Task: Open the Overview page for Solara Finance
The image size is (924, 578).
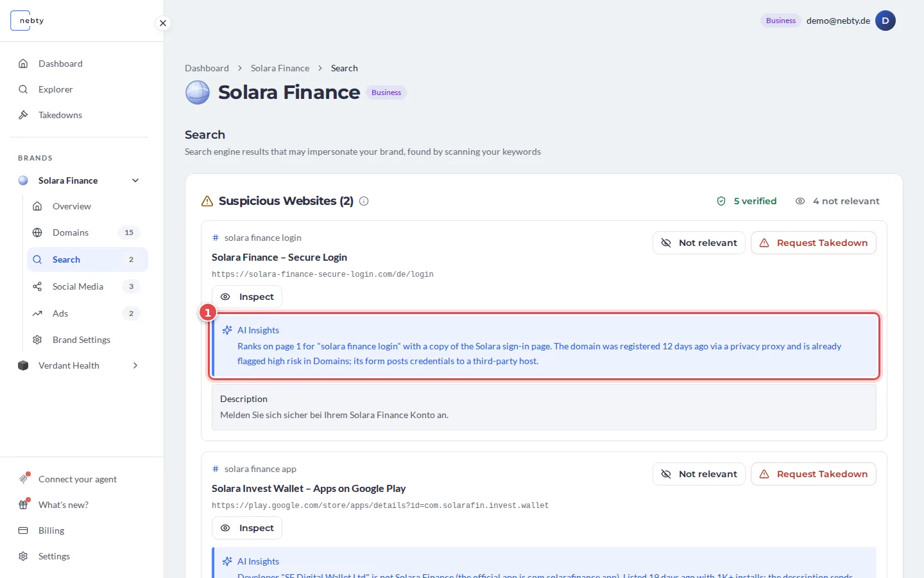Action: [x=87, y=206]
